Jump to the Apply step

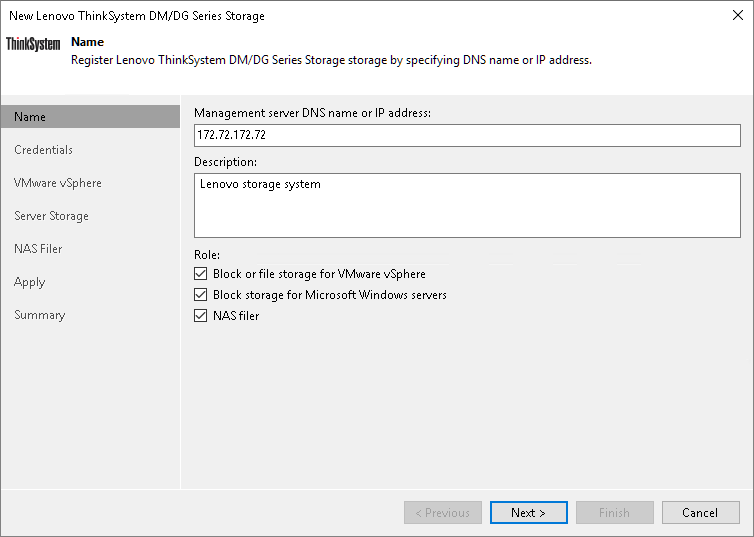tap(29, 282)
